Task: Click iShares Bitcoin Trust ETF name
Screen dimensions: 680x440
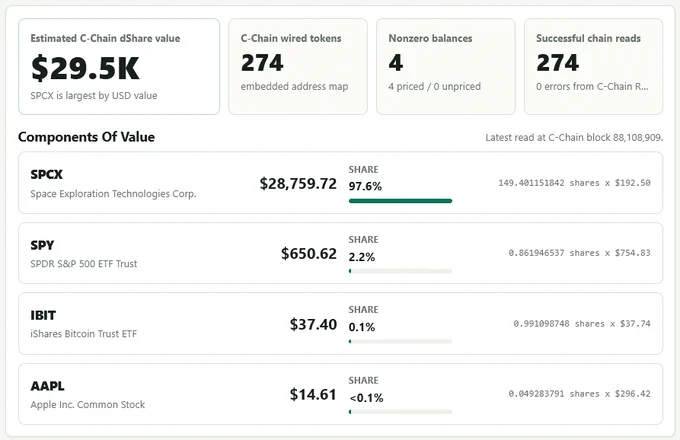Action: click(x=84, y=334)
